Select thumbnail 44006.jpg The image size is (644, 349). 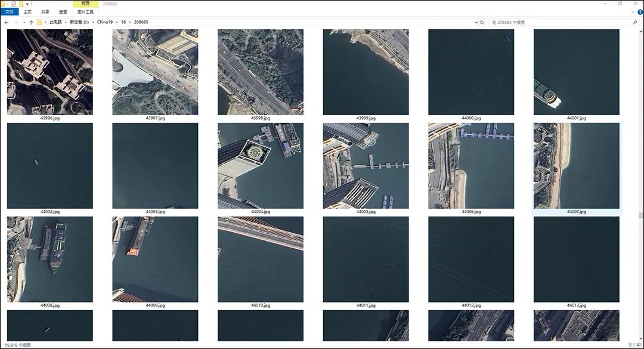(x=471, y=166)
